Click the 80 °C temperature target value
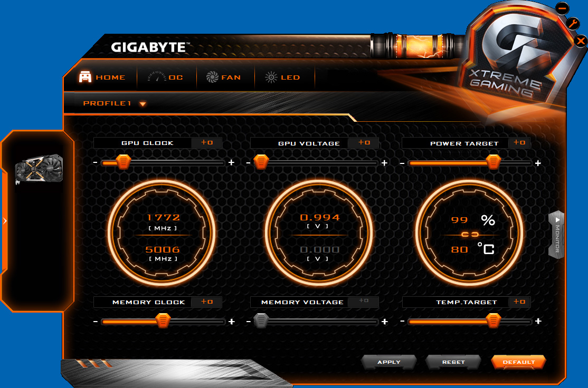Screen dimensions: 588x388 459,249
